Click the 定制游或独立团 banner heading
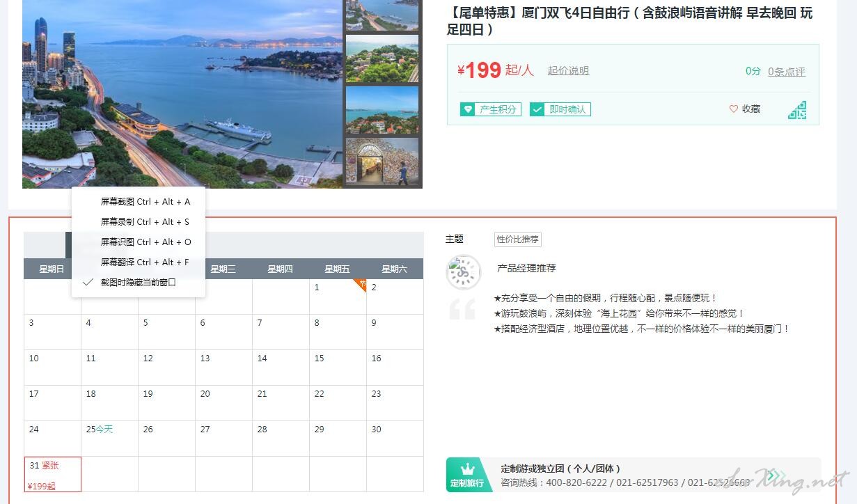Viewport: 857px width, 504px height. point(560,468)
